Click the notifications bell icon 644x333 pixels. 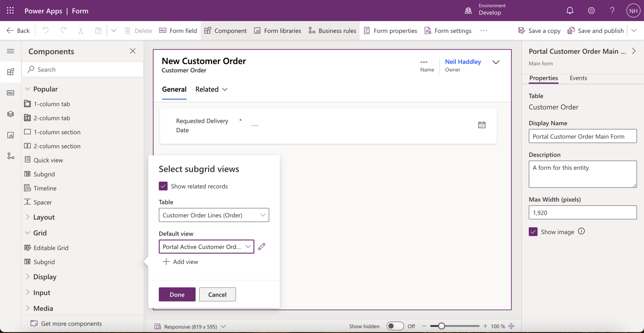point(570,11)
